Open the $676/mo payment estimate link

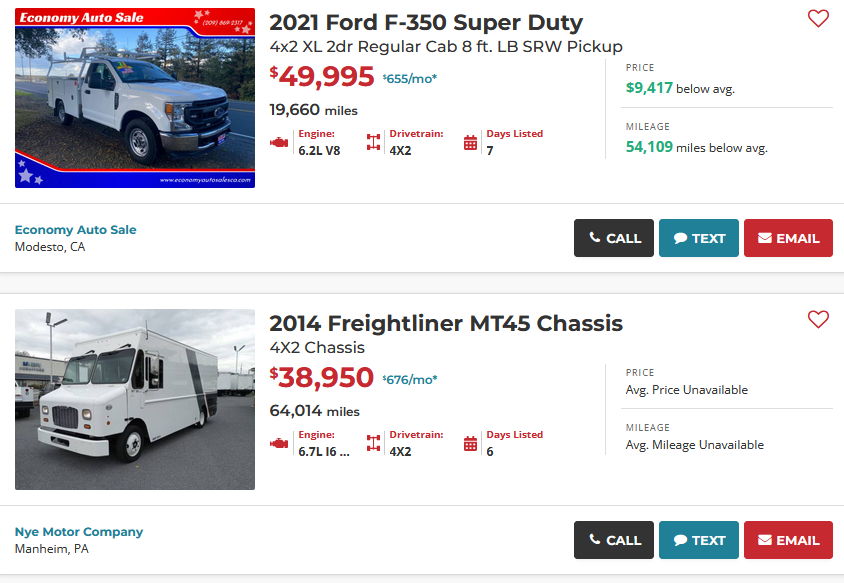coord(410,380)
